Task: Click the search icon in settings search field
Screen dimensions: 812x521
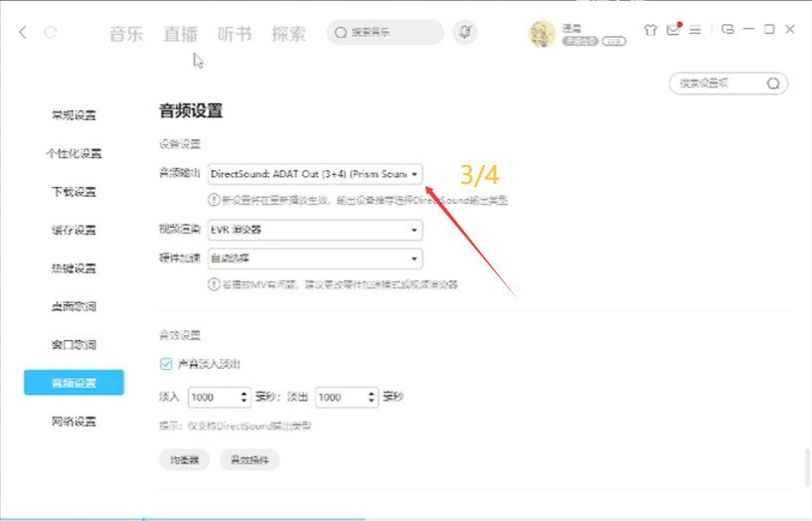Action: click(x=773, y=84)
